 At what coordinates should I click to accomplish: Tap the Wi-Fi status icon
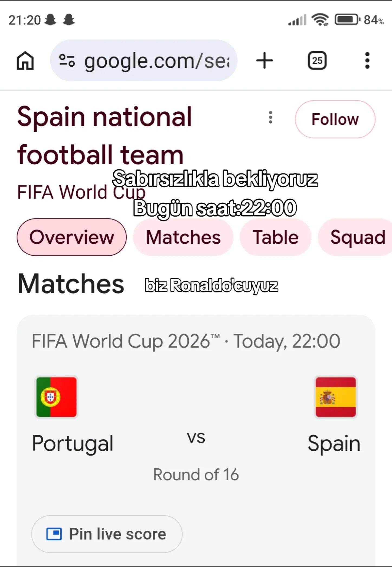pyautogui.click(x=320, y=20)
